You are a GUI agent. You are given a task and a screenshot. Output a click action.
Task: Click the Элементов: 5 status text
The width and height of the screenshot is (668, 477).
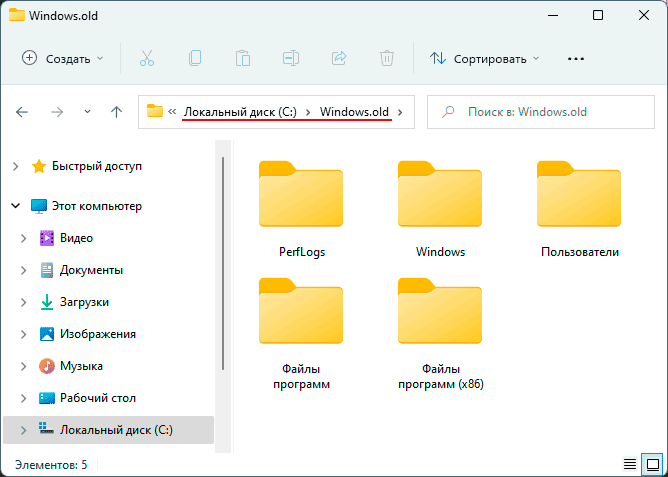point(51,464)
